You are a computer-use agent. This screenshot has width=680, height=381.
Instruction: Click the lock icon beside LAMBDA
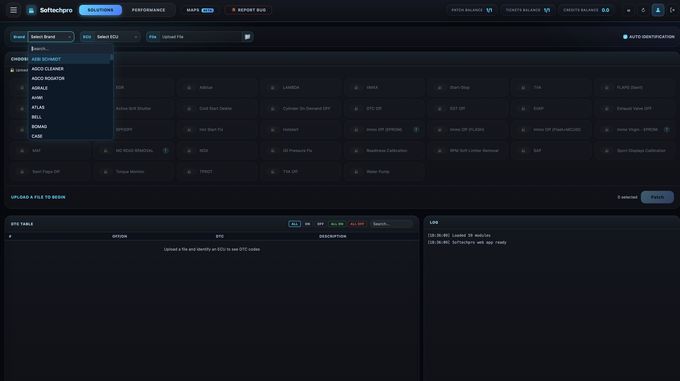coord(272,88)
